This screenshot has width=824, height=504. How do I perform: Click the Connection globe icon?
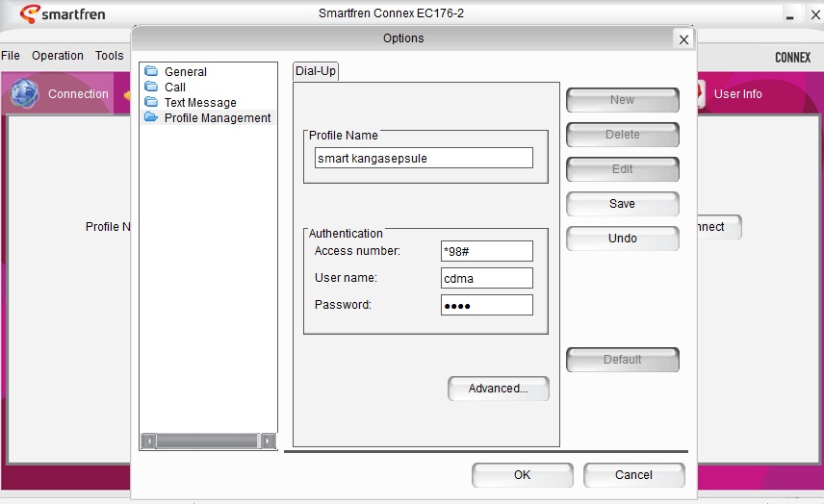pyautogui.click(x=24, y=93)
